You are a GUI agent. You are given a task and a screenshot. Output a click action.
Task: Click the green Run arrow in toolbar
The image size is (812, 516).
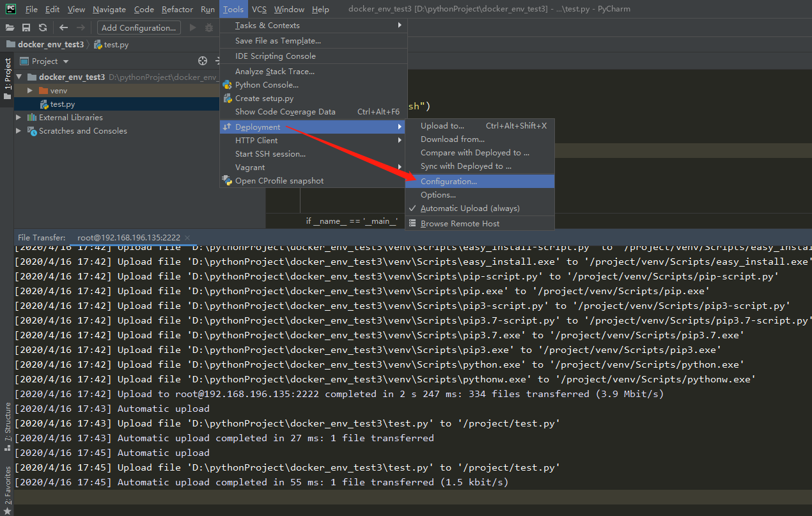(193, 27)
